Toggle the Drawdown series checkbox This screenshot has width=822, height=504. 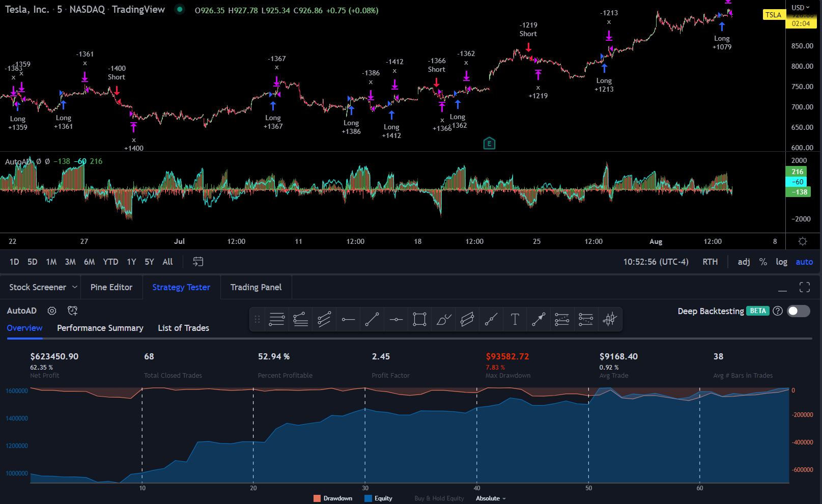[317, 498]
